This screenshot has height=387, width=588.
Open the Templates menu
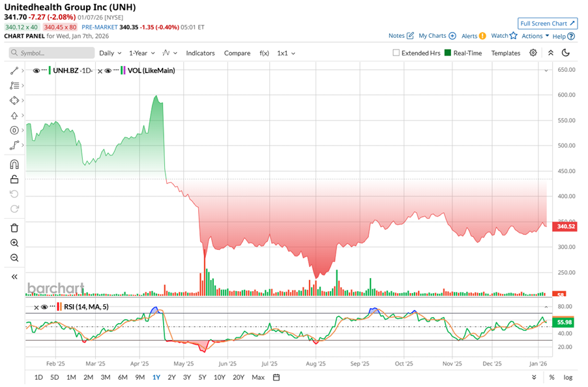[505, 53]
